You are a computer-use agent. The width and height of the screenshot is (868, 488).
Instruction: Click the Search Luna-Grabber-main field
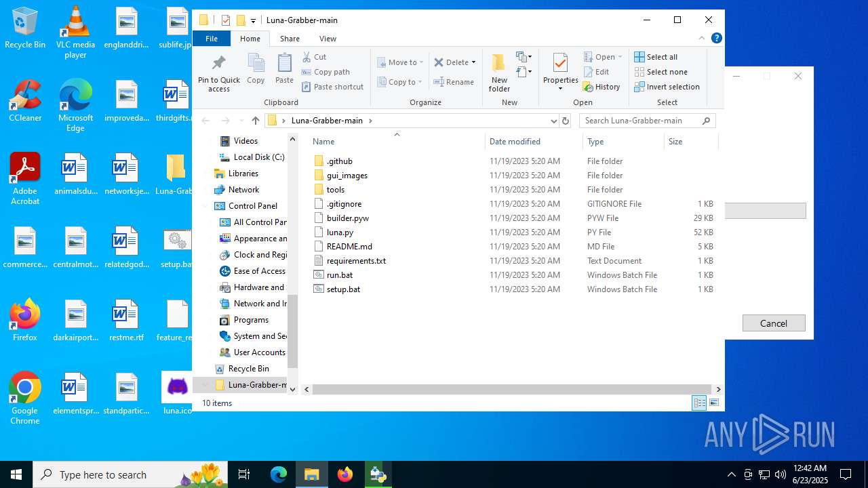coord(648,121)
